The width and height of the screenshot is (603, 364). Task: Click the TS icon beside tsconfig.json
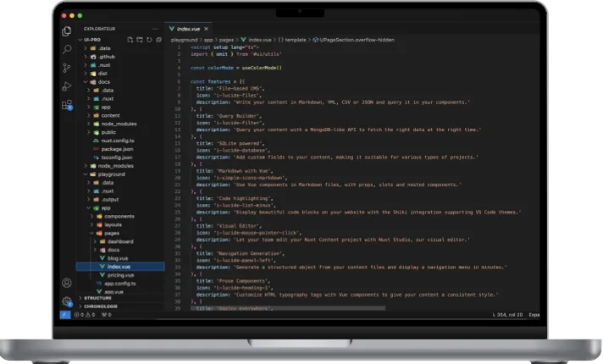click(x=97, y=157)
